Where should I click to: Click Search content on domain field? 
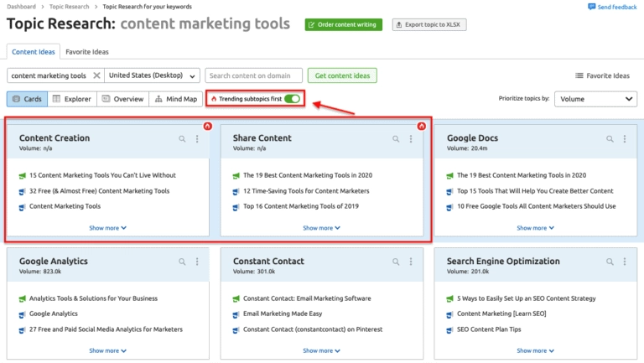253,75
